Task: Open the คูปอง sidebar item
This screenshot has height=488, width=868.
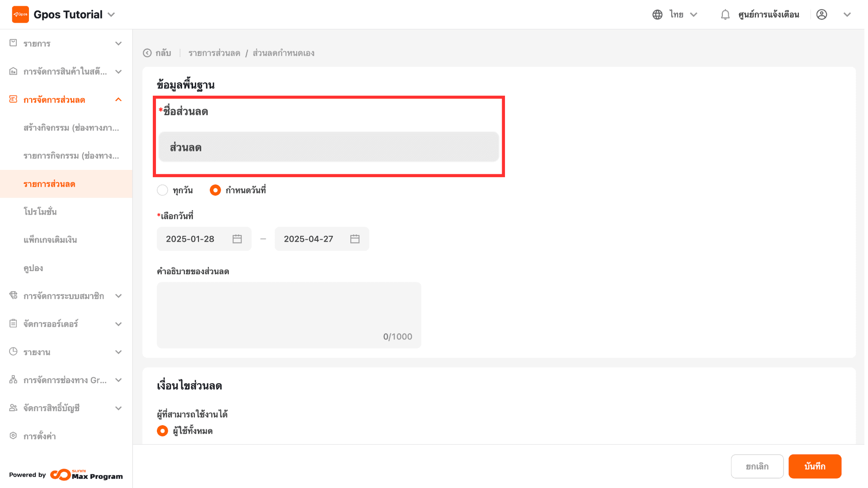Action: click(x=33, y=268)
